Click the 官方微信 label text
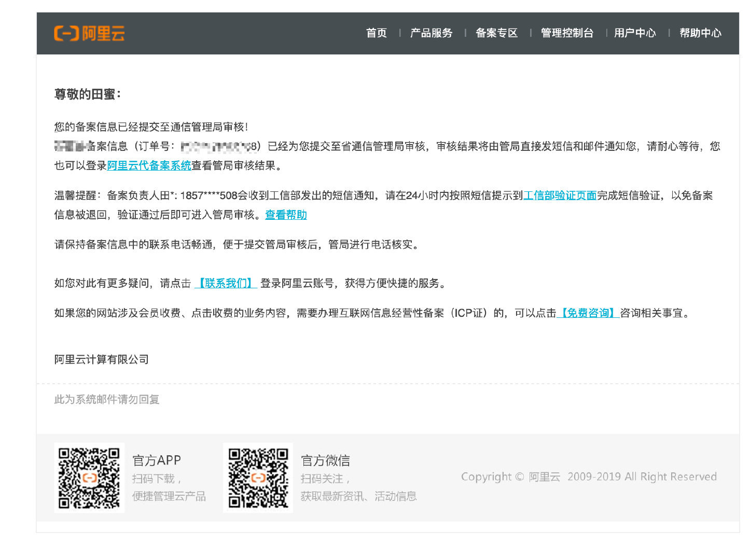This screenshot has width=750, height=560. pyautogui.click(x=326, y=460)
